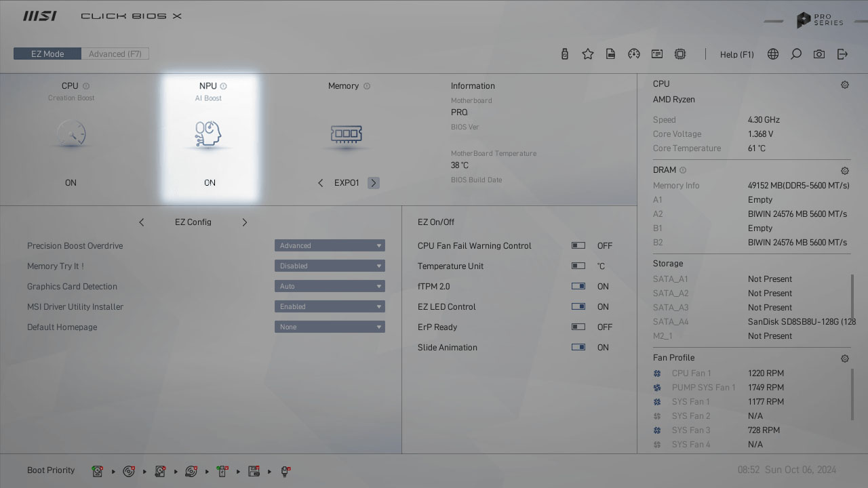Open Precision Boost Overdrive dropdown
The height and width of the screenshot is (488, 868).
[330, 246]
